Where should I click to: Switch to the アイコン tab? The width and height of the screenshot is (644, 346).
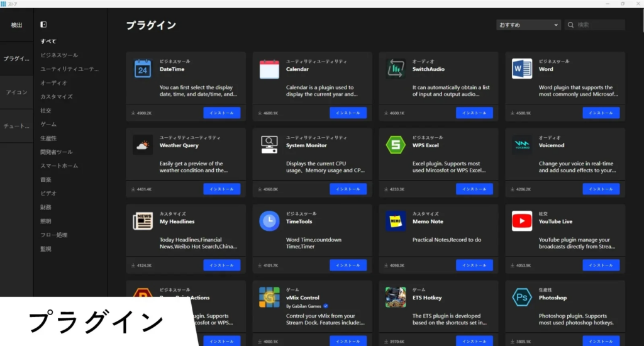(16, 92)
